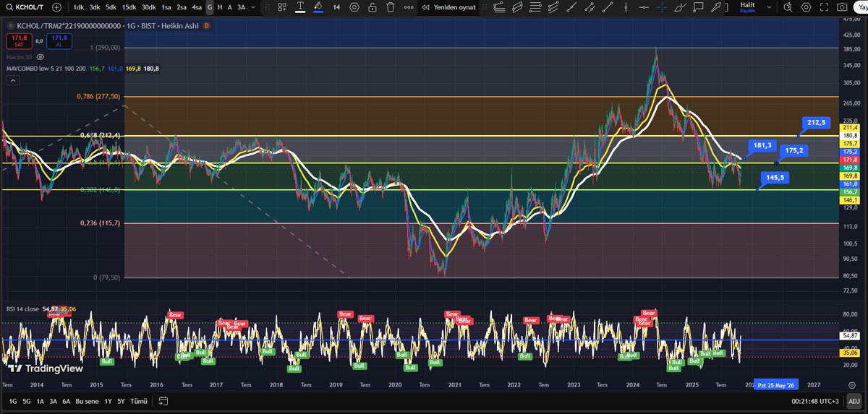Viewport: 868px width, 414px height.
Task: Click the 212,5 price label
Action: [816, 122]
